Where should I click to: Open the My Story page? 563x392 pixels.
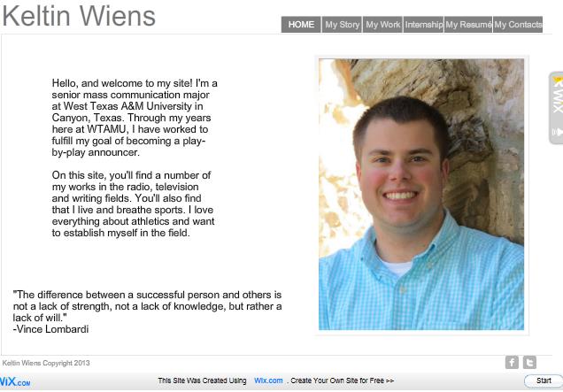(x=343, y=25)
